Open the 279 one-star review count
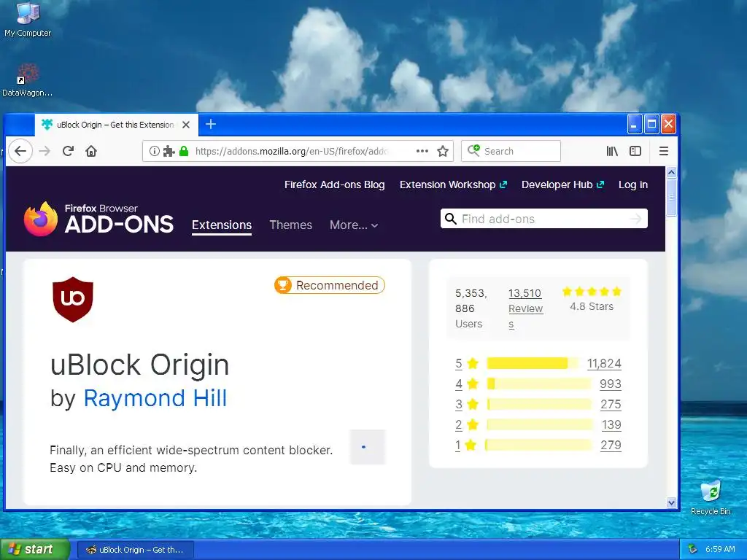747x560 pixels. click(x=611, y=446)
